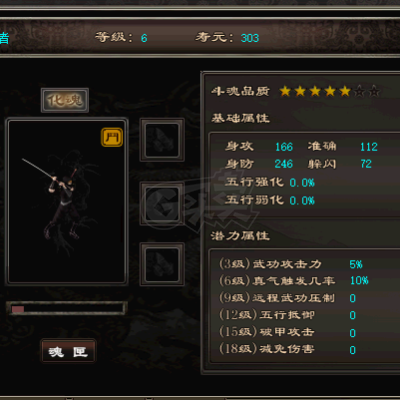Screen dimensions: 400x400
Task: Click the 化魂 button above the portrait
Action: [65, 100]
